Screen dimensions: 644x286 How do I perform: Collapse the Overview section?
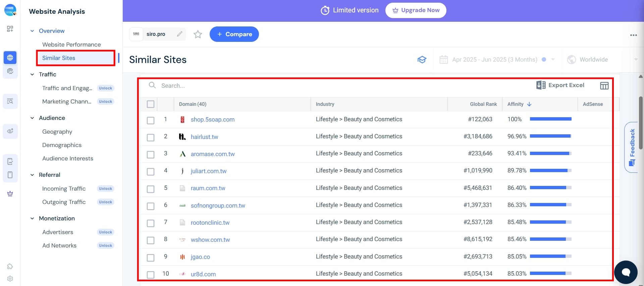(x=32, y=31)
